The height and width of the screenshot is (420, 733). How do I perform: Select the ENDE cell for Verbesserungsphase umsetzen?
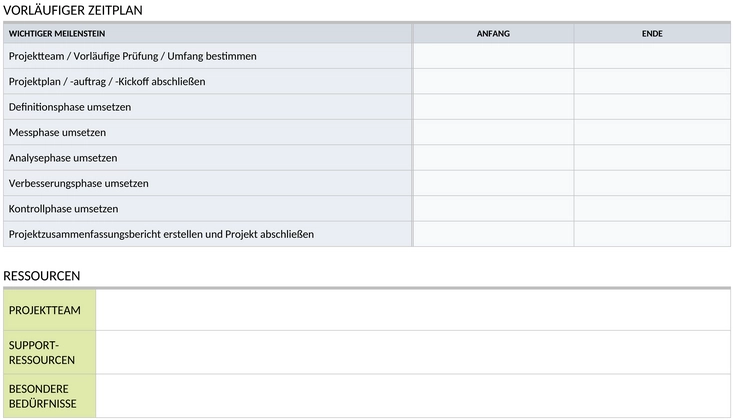(652, 183)
